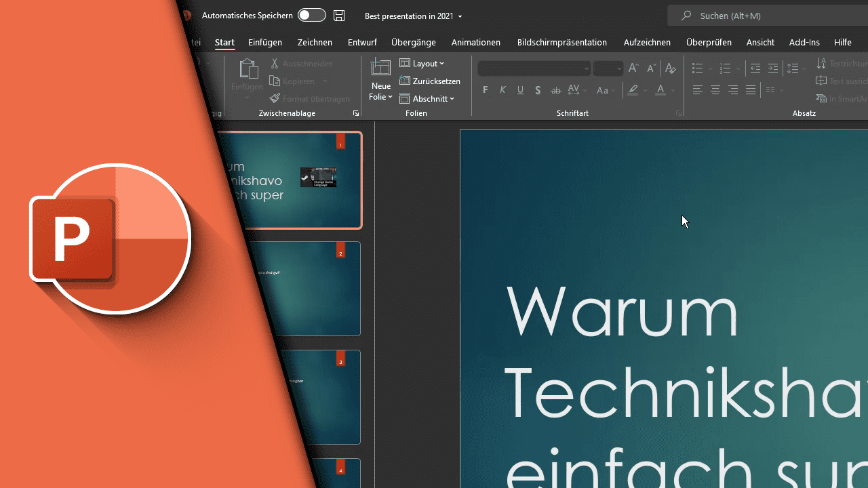This screenshot has width=868, height=488.
Task: Click the Hilfe tab
Action: tap(843, 42)
